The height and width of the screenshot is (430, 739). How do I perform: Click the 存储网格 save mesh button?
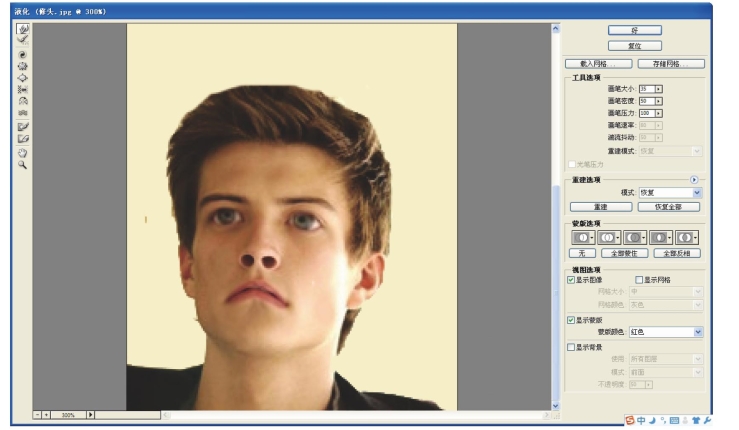671,64
